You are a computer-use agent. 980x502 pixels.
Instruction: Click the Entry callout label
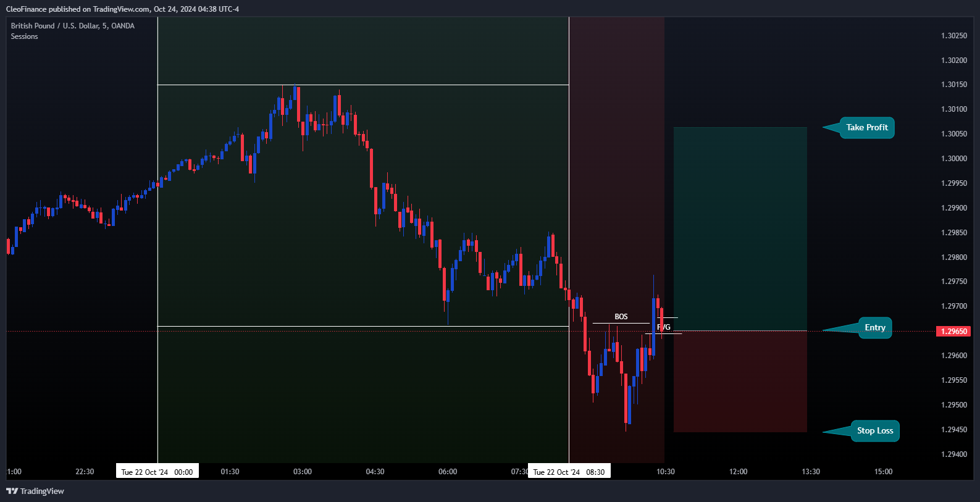point(875,328)
